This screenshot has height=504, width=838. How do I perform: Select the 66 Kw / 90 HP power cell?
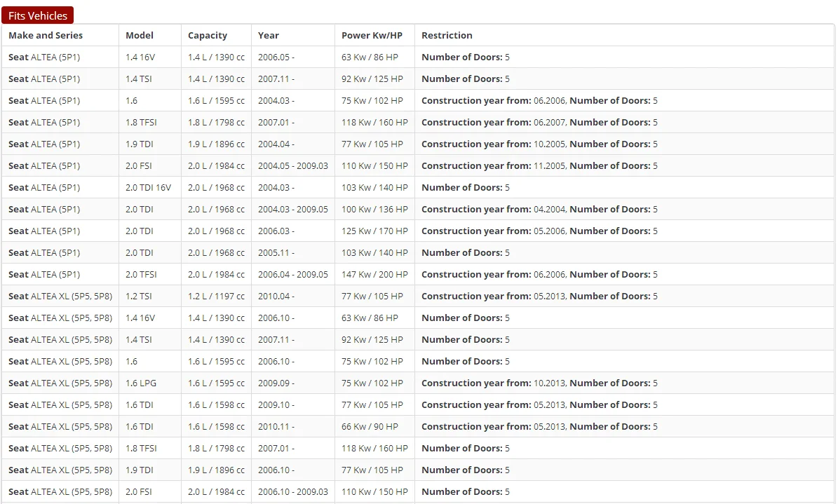[x=370, y=426]
